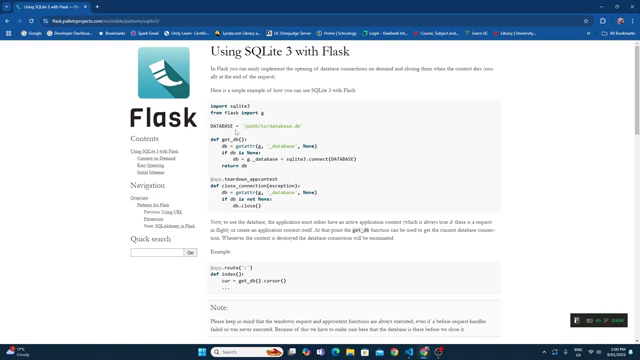Open the ENG US language switcher
The height and width of the screenshot is (360, 640).
coord(578,352)
